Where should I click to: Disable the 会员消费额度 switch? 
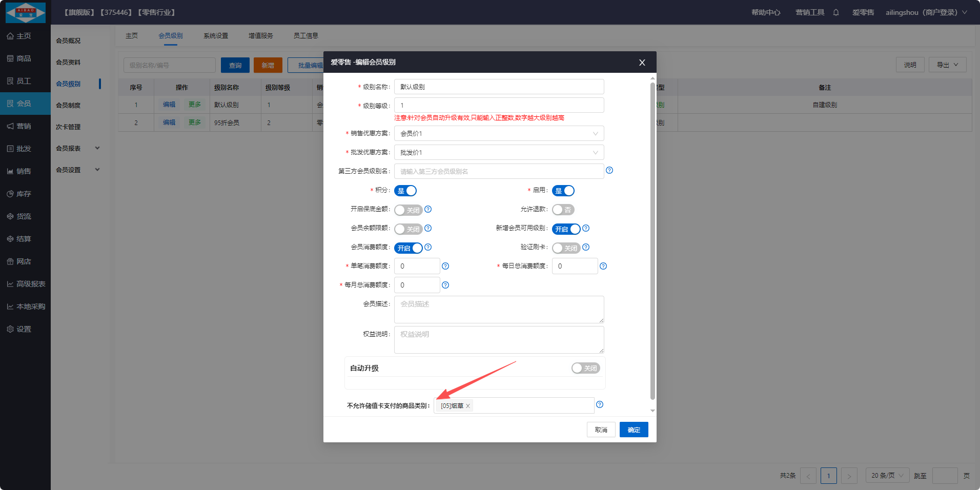(409, 248)
